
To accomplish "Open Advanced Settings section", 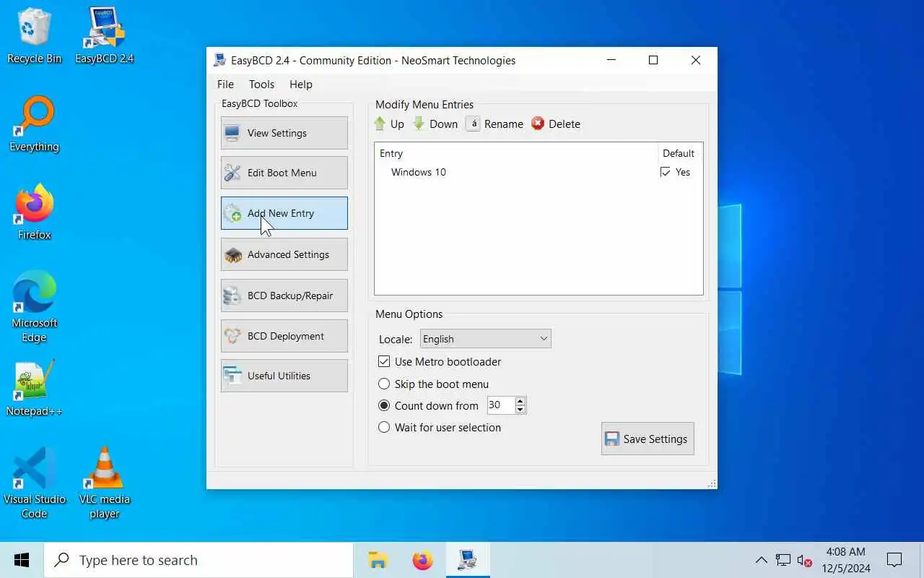I will tap(284, 254).
